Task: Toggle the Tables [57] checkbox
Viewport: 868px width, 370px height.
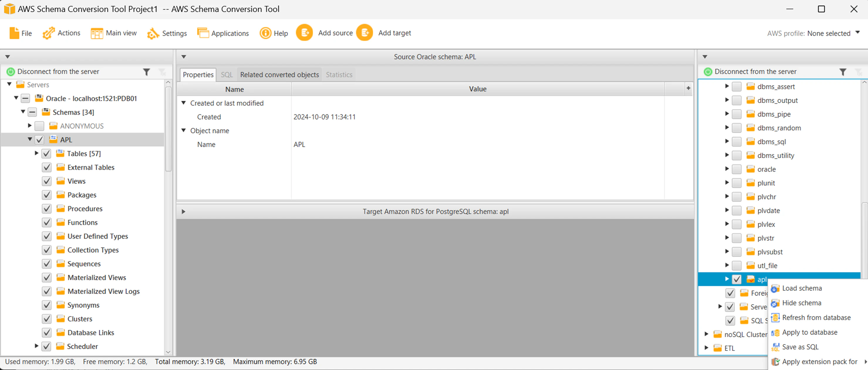Action: (46, 154)
